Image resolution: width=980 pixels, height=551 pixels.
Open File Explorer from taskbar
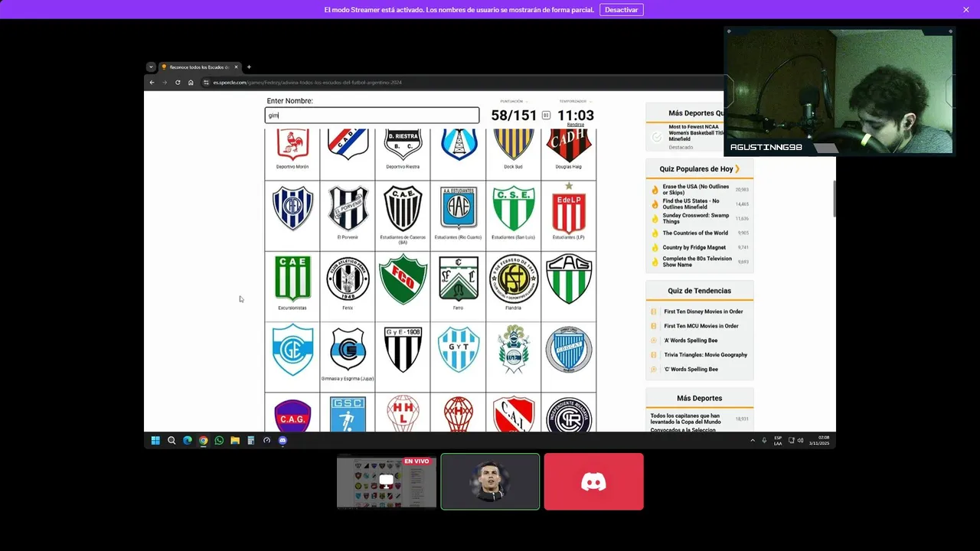[235, 440]
